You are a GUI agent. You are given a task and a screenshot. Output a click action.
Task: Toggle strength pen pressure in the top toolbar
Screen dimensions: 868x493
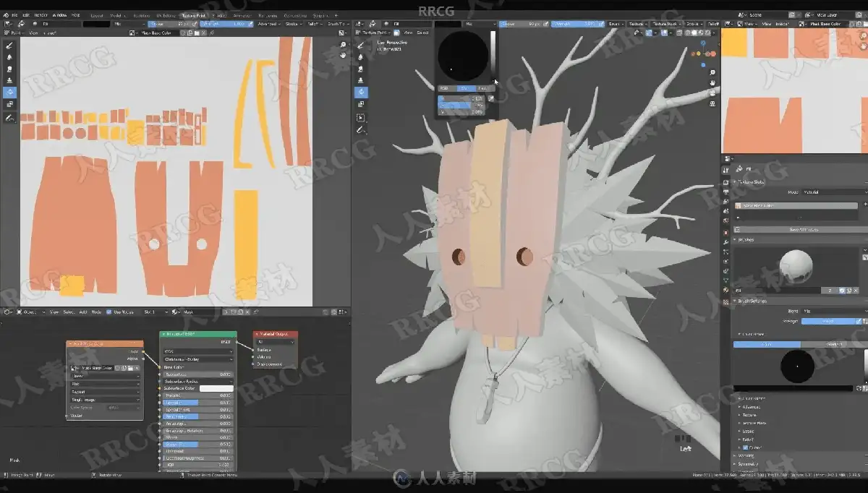pyautogui.click(x=251, y=24)
